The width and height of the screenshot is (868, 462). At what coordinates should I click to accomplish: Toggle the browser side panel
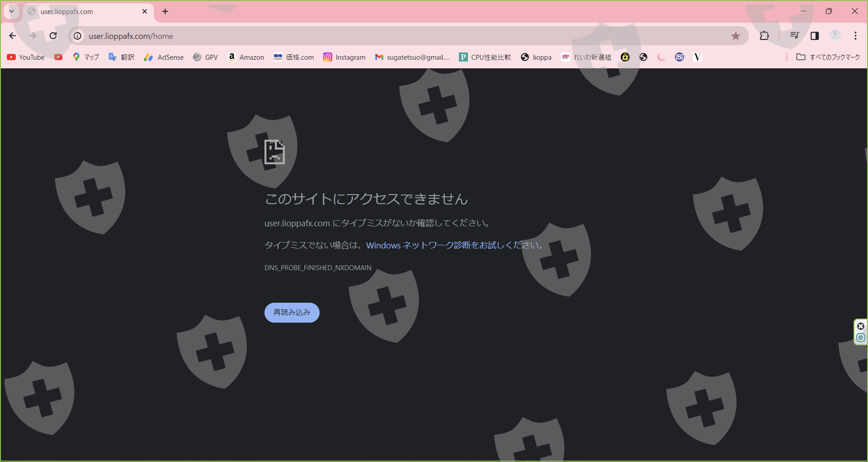pyautogui.click(x=815, y=36)
